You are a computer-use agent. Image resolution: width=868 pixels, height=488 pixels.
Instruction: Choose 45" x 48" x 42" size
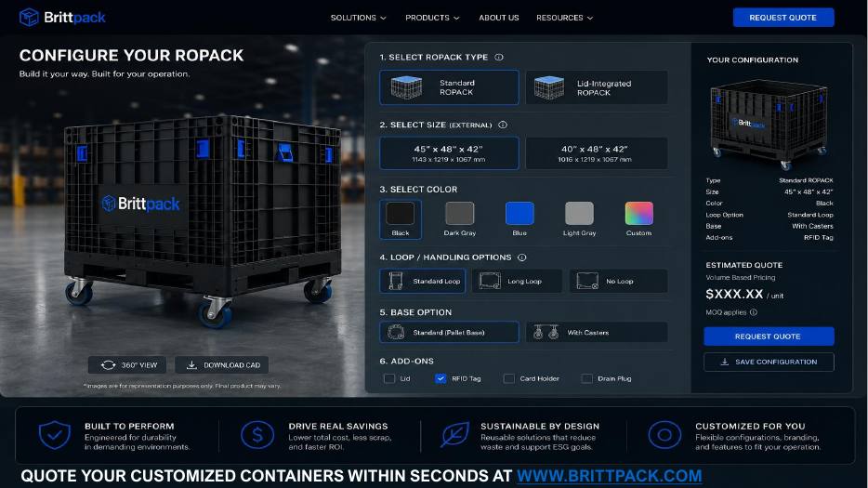point(449,153)
